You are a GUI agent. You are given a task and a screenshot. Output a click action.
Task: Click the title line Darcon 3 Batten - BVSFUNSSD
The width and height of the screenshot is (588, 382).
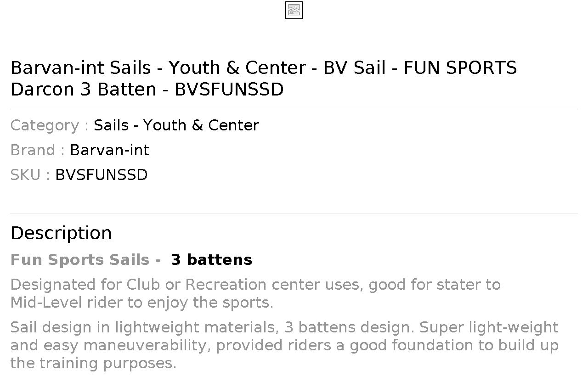[x=147, y=90]
